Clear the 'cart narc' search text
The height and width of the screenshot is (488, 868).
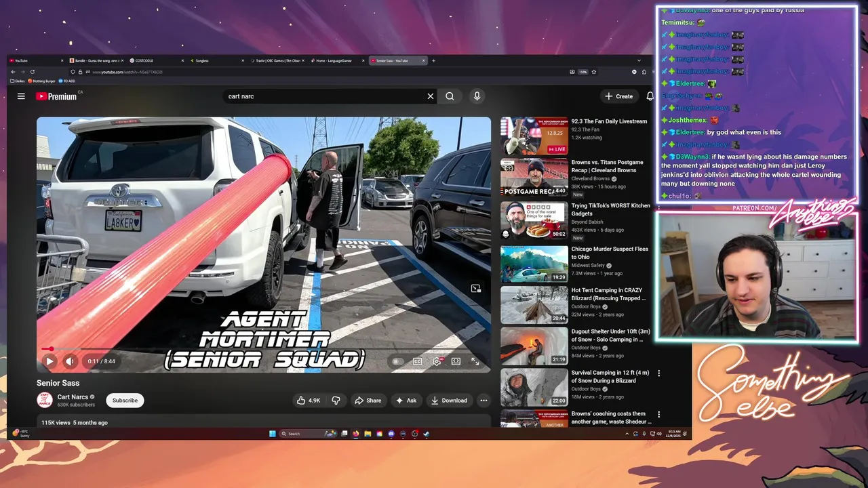click(430, 96)
